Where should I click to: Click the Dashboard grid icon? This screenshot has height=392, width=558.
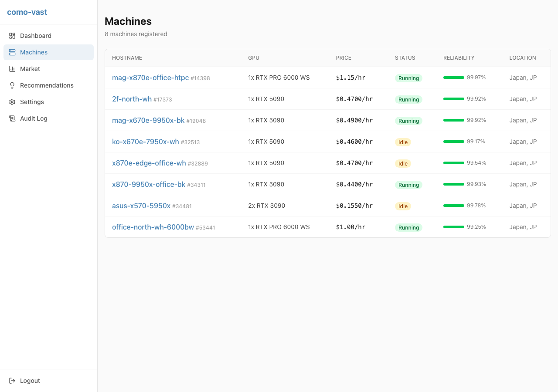pyautogui.click(x=12, y=36)
